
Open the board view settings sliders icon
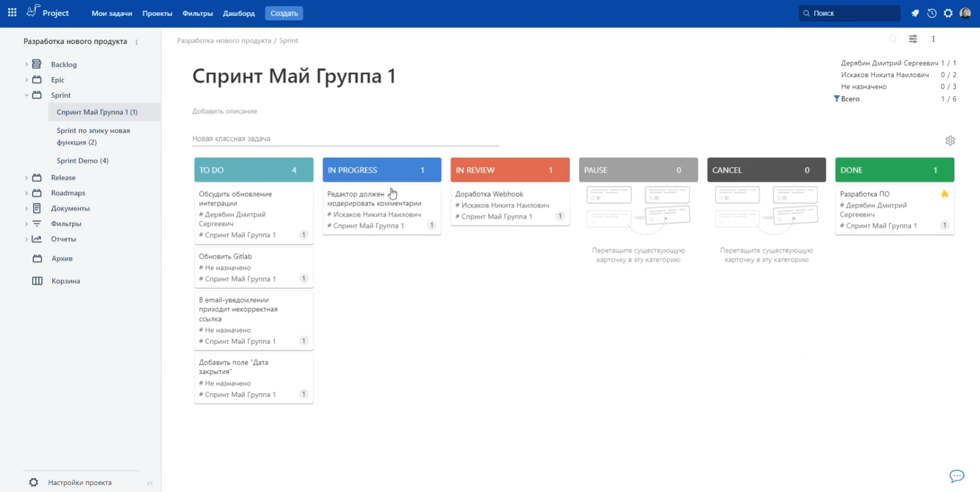tap(913, 39)
